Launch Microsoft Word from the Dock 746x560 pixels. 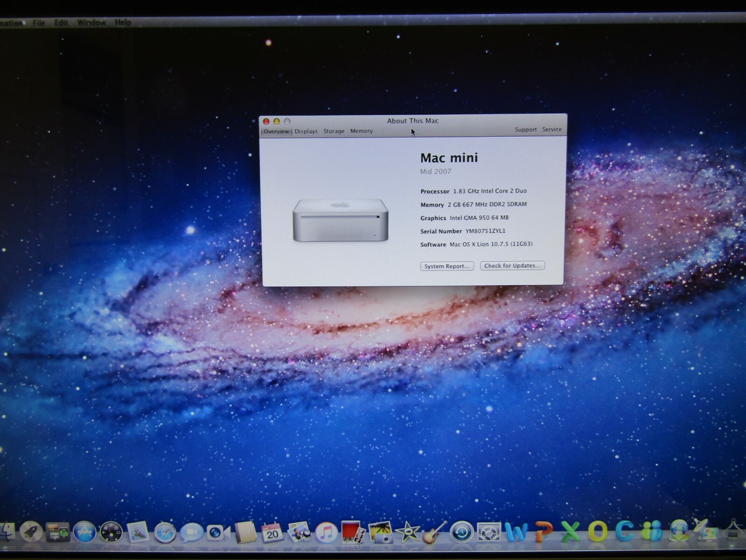pos(516,532)
